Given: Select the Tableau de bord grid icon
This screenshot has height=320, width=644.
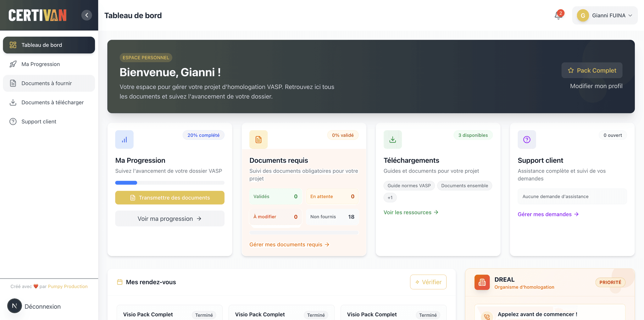Looking at the screenshot, I should click(13, 45).
